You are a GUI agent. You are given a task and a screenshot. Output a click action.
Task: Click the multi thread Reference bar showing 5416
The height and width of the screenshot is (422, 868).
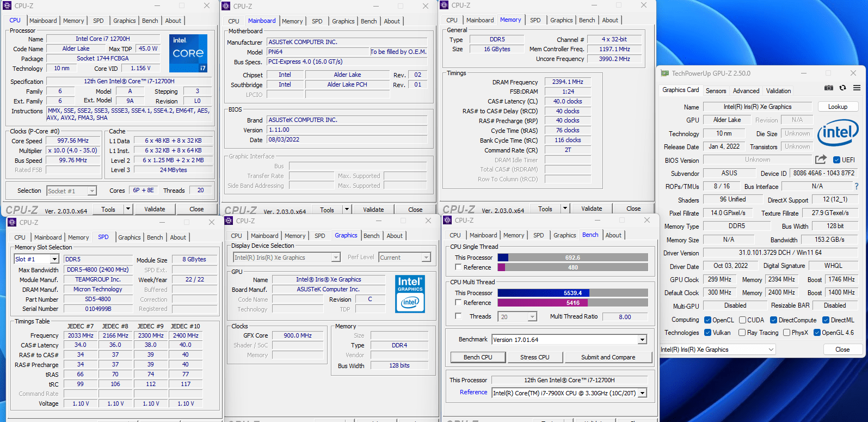572,303
